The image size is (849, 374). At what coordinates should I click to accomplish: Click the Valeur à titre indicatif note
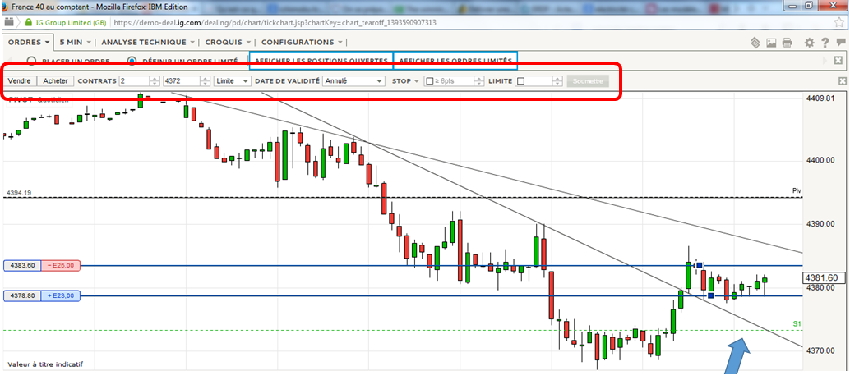click(x=45, y=364)
